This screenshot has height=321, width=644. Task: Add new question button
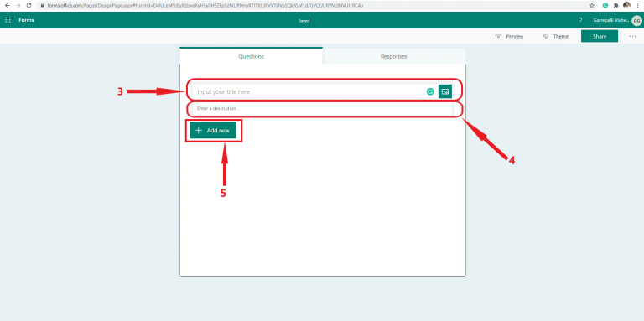pyautogui.click(x=213, y=130)
